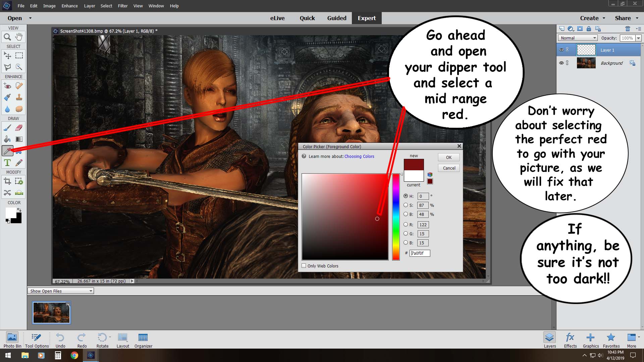Select the Brush tool
Screen dimensions: 644x362
pos(7,128)
